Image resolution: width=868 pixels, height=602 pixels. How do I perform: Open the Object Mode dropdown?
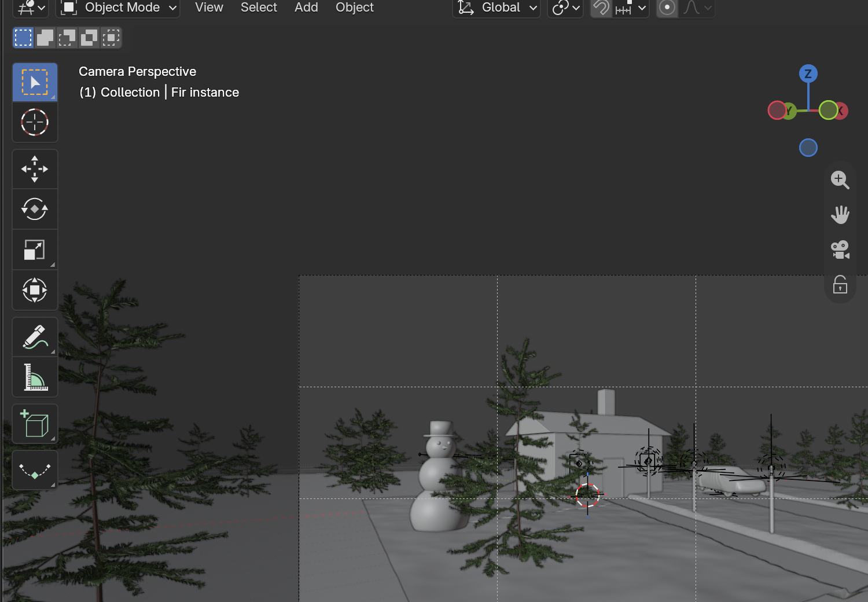118,8
